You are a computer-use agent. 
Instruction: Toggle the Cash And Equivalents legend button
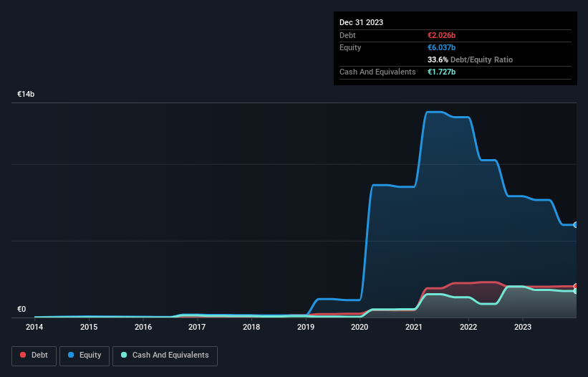point(165,355)
